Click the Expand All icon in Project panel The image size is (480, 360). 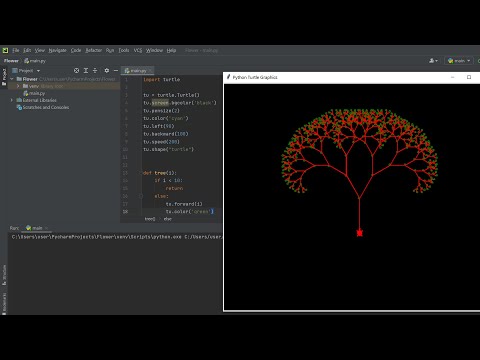pyautogui.click(x=86, y=71)
